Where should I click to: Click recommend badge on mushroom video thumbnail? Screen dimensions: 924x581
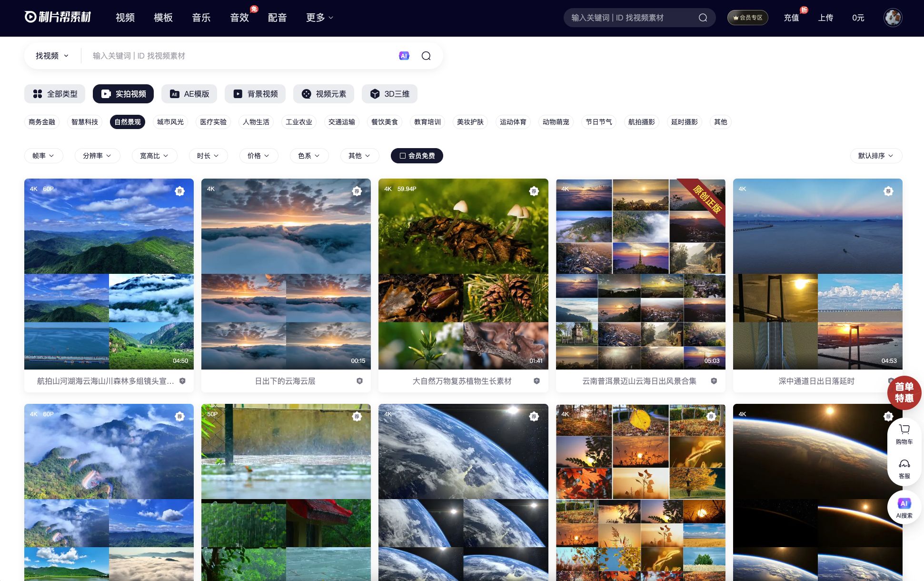tap(534, 191)
